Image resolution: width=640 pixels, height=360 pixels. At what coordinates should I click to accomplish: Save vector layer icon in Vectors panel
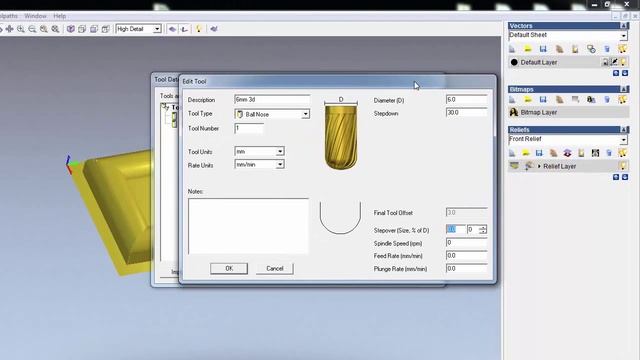543,49
